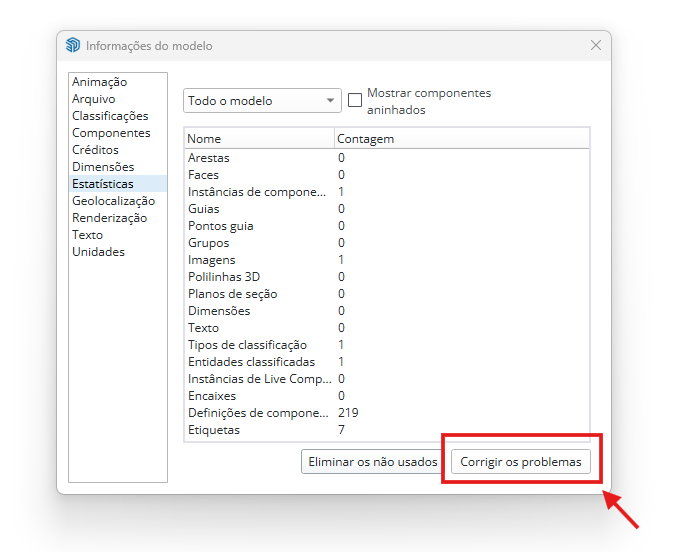Open Geolocalização settings
This screenshot has width=681, height=552.
tap(112, 201)
